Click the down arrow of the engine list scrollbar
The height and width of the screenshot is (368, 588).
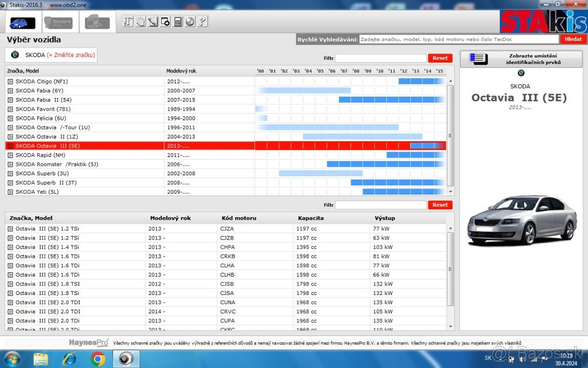click(450, 326)
